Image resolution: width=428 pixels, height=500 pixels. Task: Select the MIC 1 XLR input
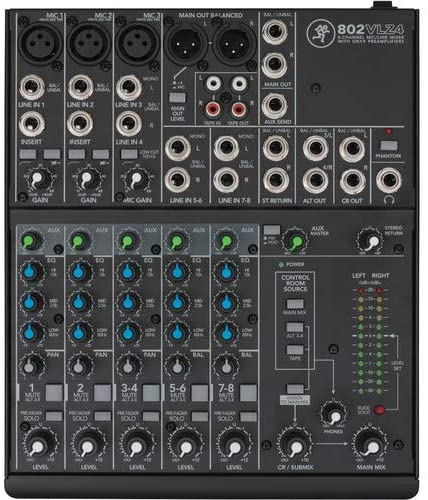[x=40, y=43]
